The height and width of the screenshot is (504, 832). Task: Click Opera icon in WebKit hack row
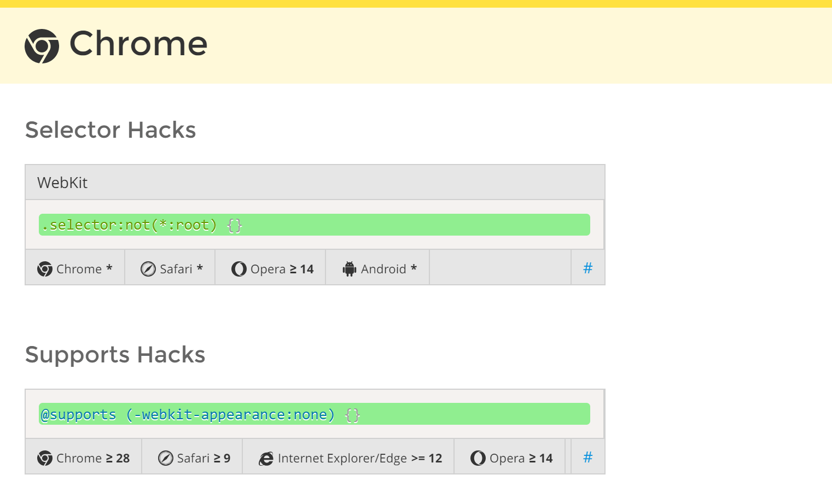[239, 269]
